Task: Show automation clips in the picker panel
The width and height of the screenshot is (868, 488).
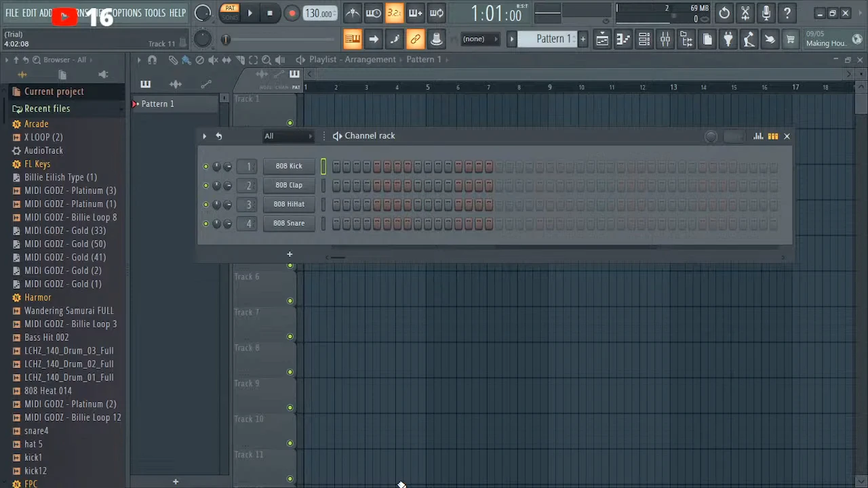Action: [206, 84]
